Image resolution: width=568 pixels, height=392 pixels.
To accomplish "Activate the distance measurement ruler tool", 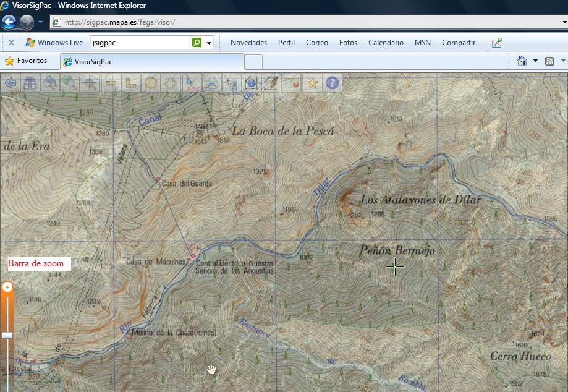I will pos(111,82).
